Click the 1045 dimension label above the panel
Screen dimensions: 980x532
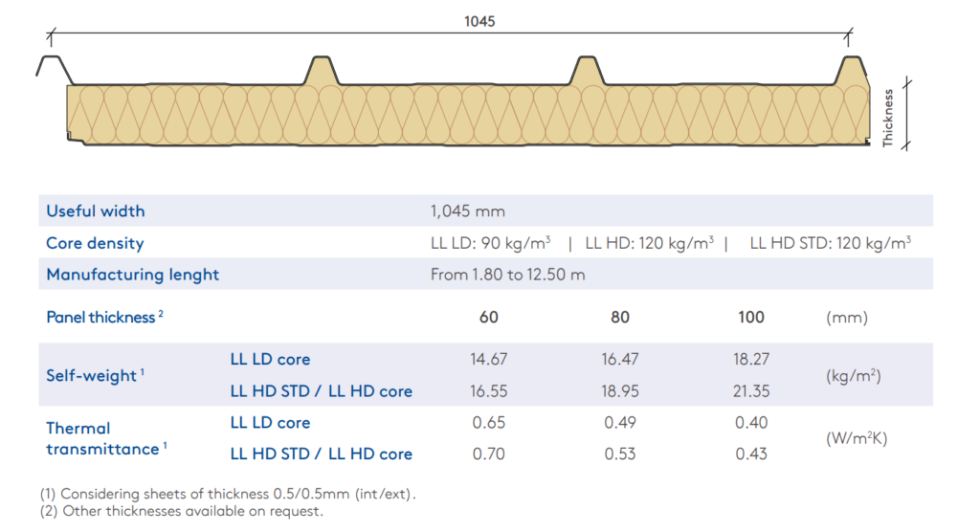pos(479,21)
